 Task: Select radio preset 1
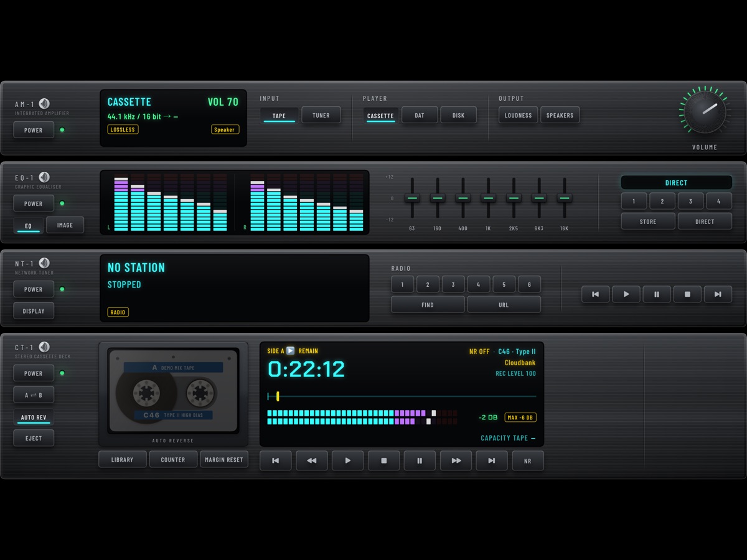(403, 284)
